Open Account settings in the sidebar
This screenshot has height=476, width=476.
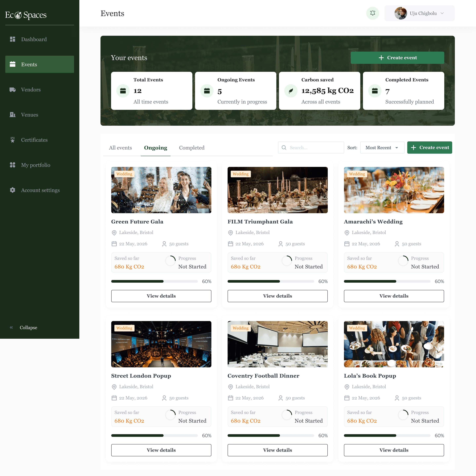coord(40,190)
